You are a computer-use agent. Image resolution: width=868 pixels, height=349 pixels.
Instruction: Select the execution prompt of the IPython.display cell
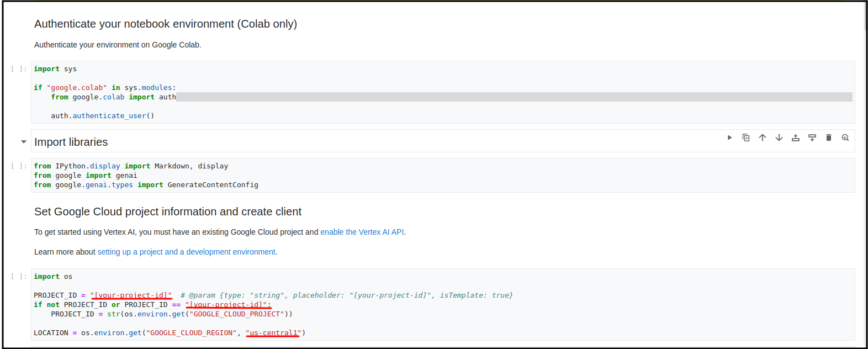[x=19, y=166]
